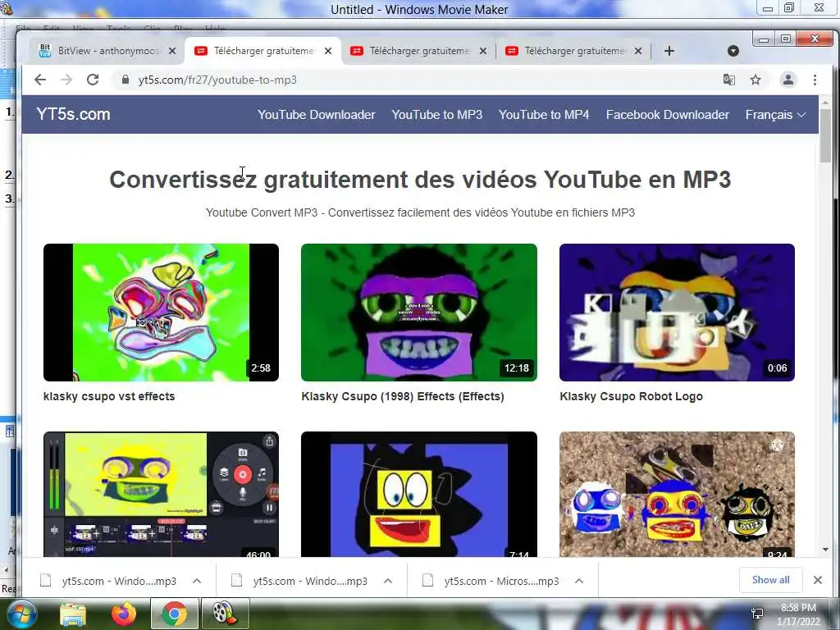Expand options for second Windo....mp3 download
Screen dimensions: 840x630
click(388, 581)
